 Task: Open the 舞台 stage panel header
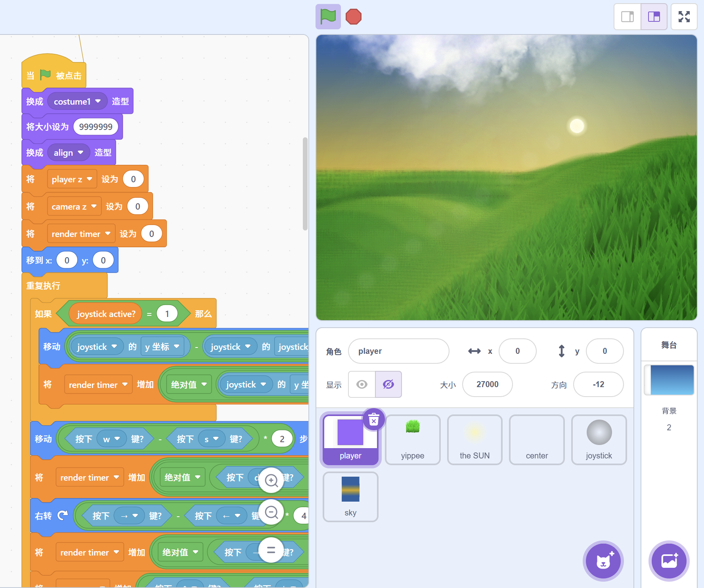669,345
